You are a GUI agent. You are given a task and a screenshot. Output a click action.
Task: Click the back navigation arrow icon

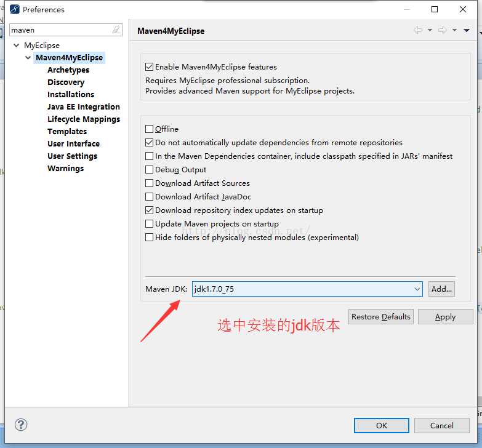pyautogui.click(x=418, y=30)
